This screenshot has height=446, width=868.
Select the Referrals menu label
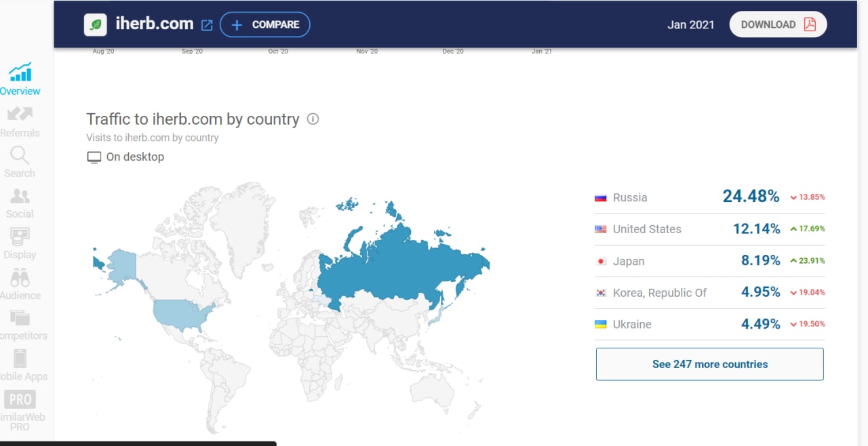point(20,133)
